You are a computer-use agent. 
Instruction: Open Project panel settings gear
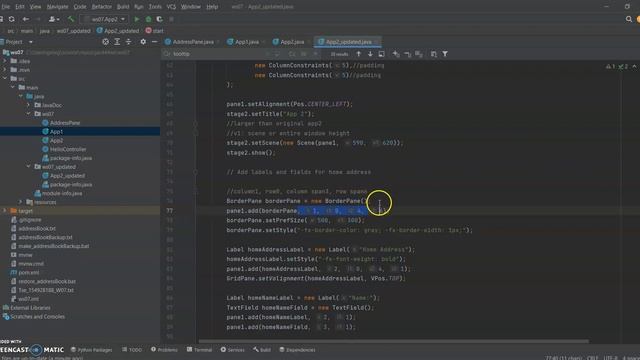143,42
